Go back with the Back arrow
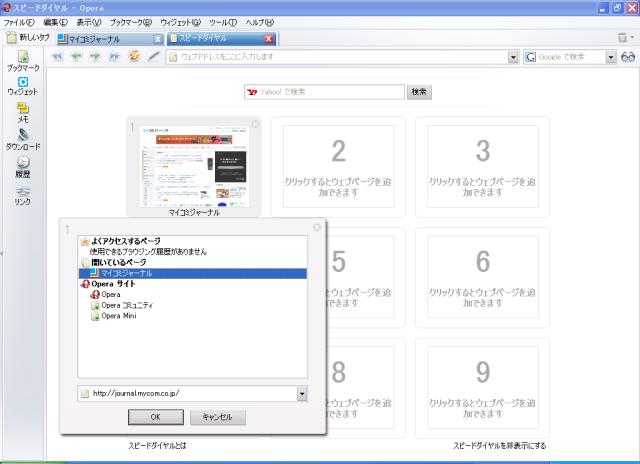Screen dimensions: 640x464 pos(76,56)
